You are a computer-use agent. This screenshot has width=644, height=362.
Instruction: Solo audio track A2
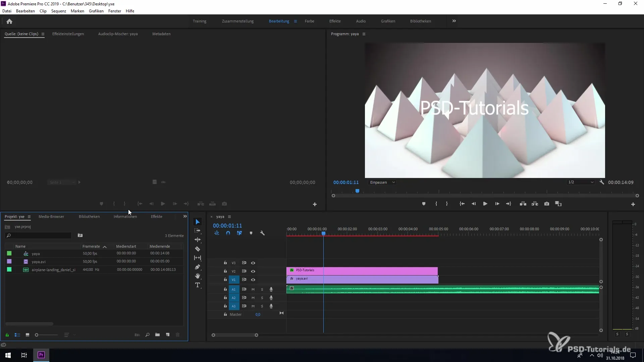tap(262, 298)
